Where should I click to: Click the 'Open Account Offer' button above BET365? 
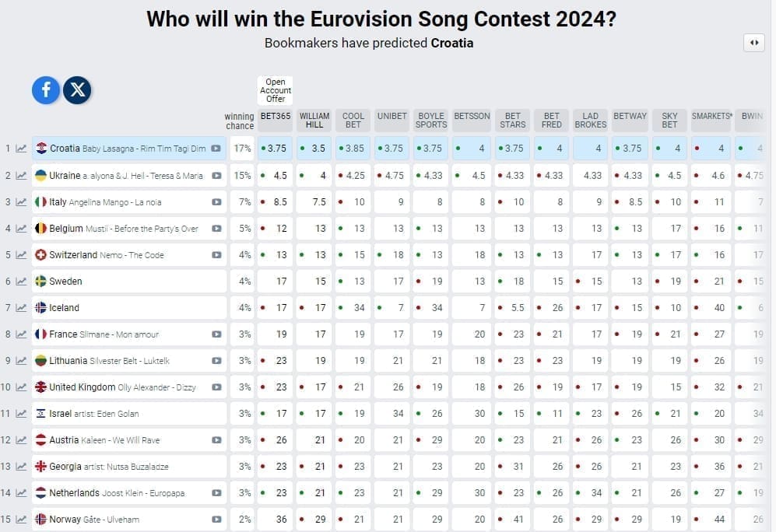tap(276, 89)
